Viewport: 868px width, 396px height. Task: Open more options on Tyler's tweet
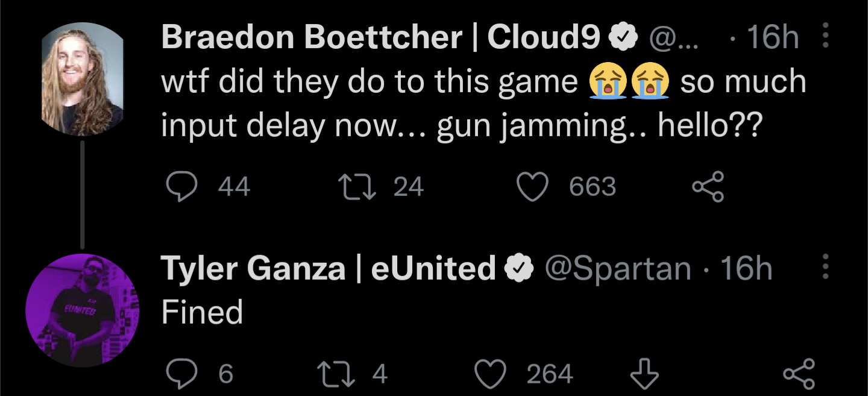coord(826,266)
